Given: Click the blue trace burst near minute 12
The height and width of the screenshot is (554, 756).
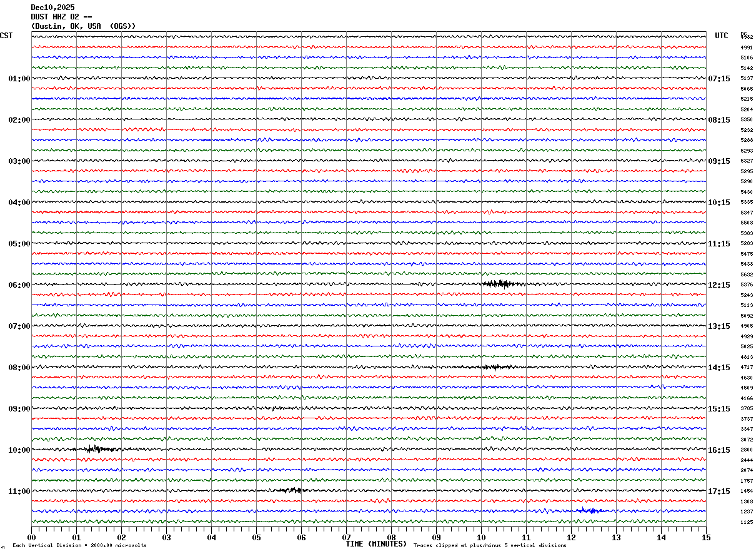Looking at the screenshot, I should 589,511.
